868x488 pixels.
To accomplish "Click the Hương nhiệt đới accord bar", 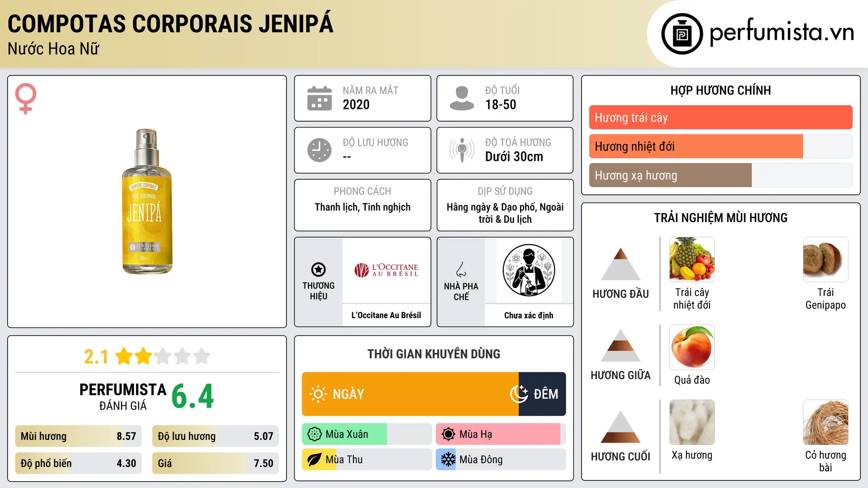I will coord(721,146).
